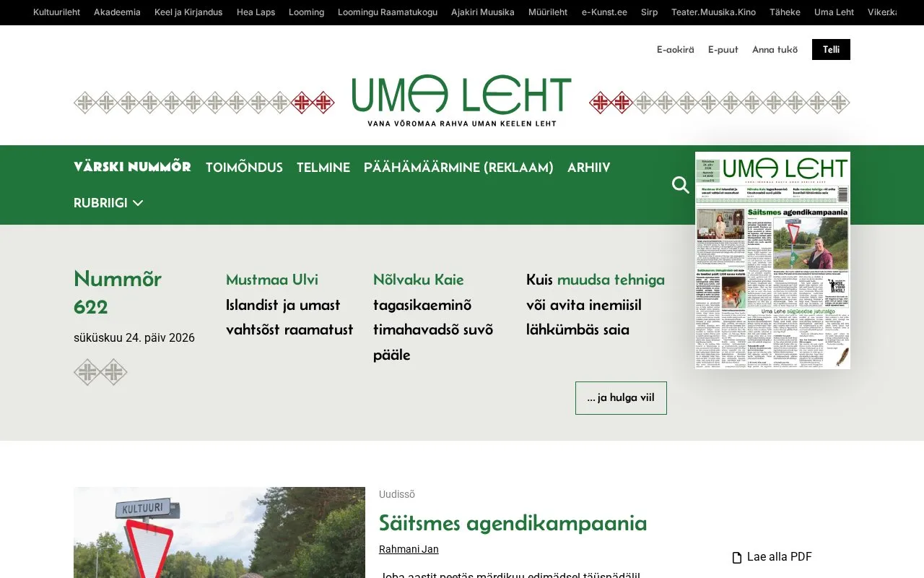This screenshot has width=924, height=578.
Task: Click the date süküskuu 24. päiv 2026
Action: (x=134, y=337)
